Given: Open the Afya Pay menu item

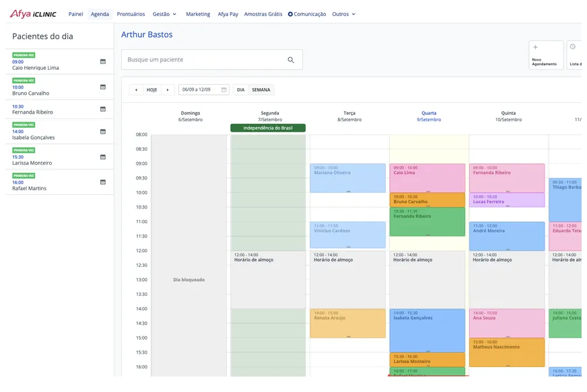Looking at the screenshot, I should pos(228,14).
